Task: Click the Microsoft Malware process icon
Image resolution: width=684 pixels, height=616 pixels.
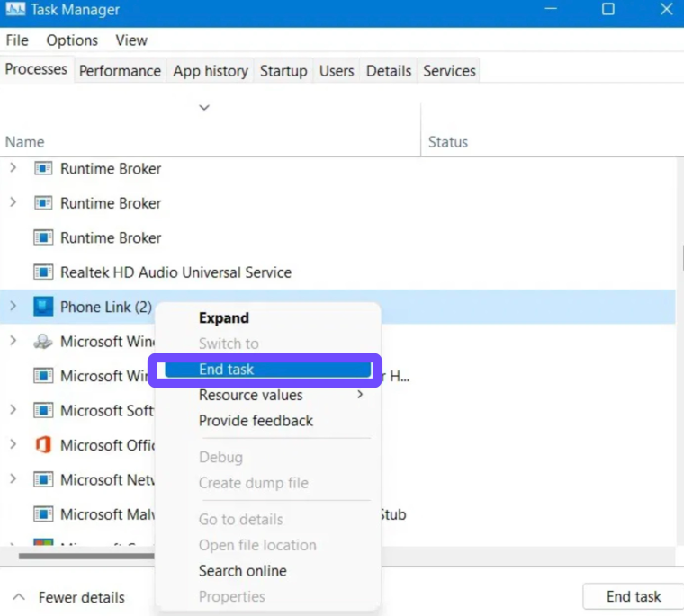Action: [43, 514]
